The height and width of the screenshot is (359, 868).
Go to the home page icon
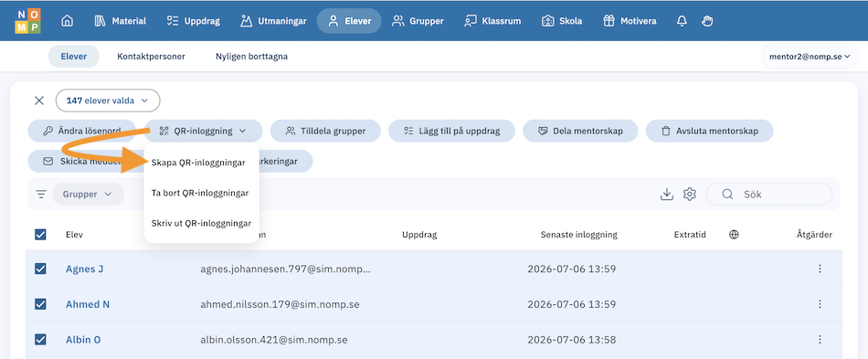point(67,21)
